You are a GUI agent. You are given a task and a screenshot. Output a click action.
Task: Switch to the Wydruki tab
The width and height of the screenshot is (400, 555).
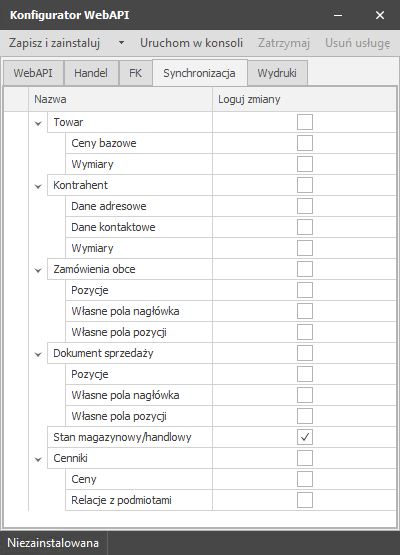[x=277, y=73]
